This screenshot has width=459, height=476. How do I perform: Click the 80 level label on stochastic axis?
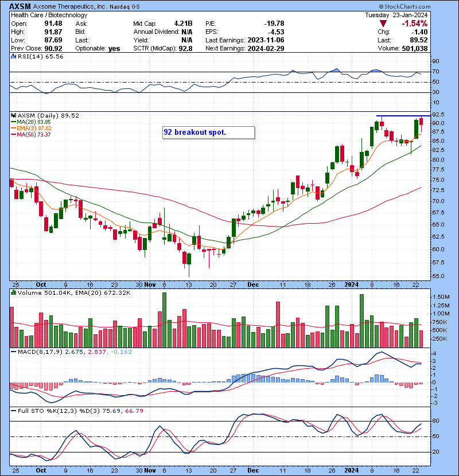click(x=435, y=421)
